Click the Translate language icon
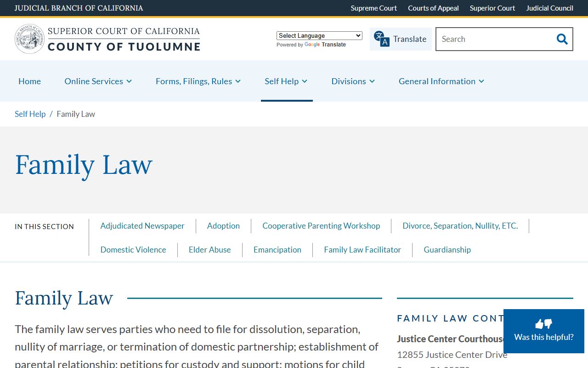 pyautogui.click(x=381, y=39)
